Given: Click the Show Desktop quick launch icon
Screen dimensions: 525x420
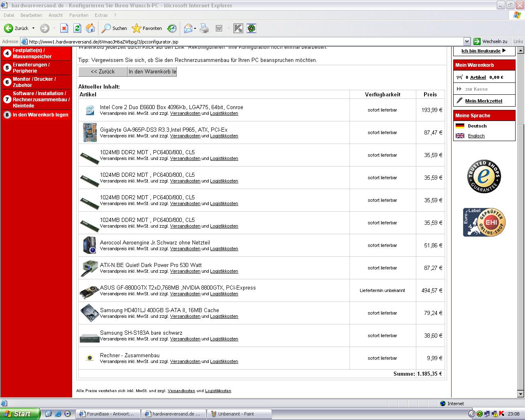Looking at the screenshot, I should 48,414.
